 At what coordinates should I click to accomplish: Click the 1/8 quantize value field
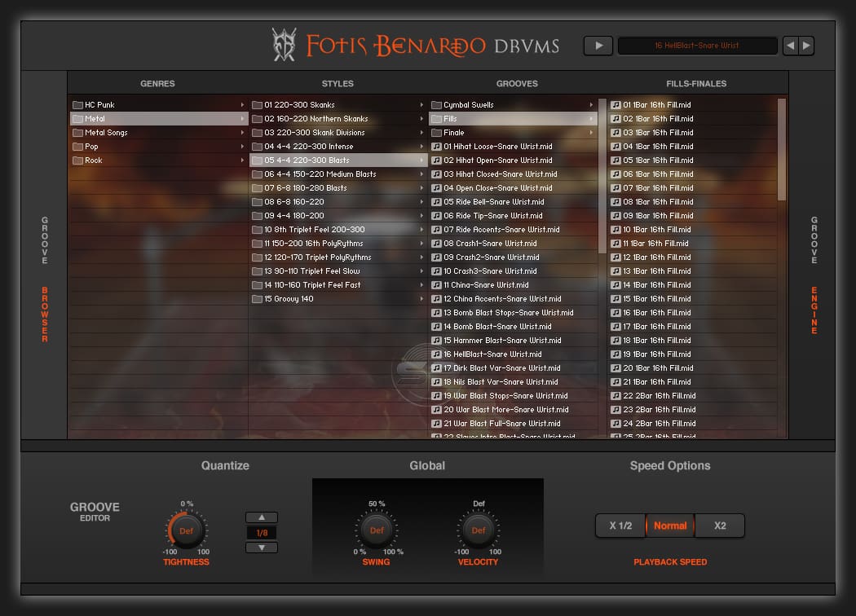coord(262,533)
